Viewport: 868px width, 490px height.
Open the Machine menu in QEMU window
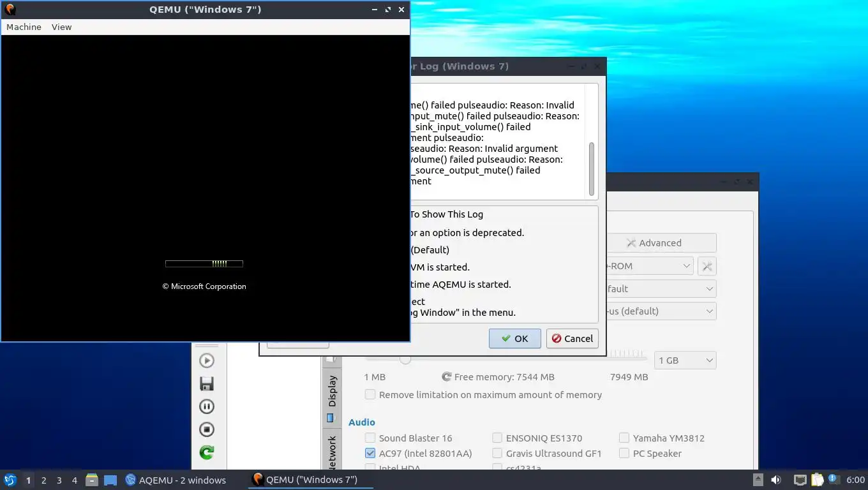pos(24,27)
